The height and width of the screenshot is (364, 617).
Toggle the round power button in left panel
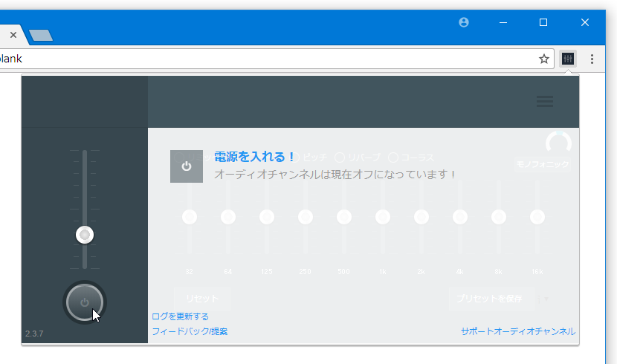point(85,302)
